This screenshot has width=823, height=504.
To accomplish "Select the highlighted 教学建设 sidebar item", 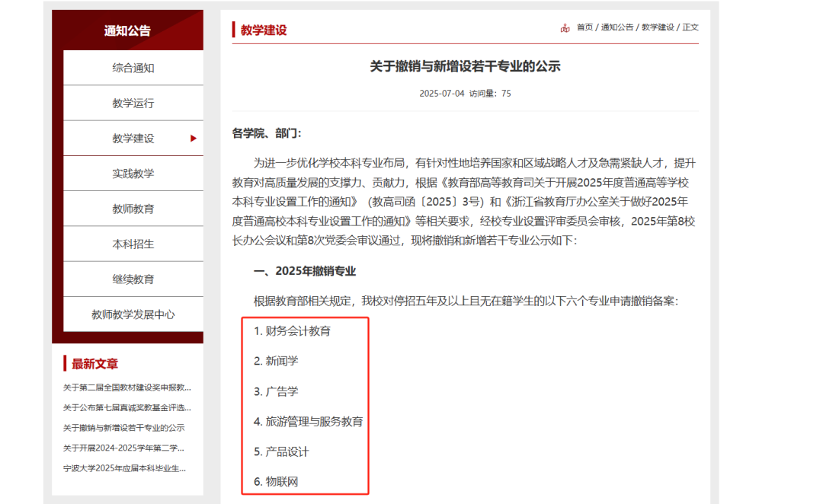I will point(133,138).
